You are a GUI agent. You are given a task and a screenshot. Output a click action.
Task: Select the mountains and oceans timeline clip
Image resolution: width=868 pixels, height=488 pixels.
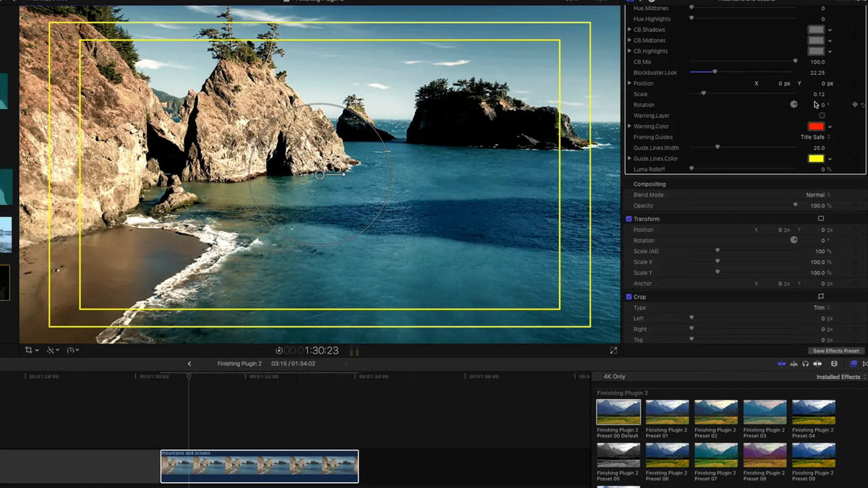pyautogui.click(x=260, y=466)
